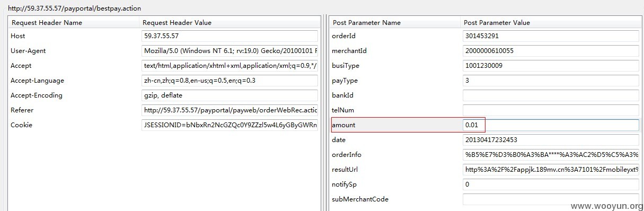644x211 pixels.
Task: Select the telNum row label
Action: (343, 110)
